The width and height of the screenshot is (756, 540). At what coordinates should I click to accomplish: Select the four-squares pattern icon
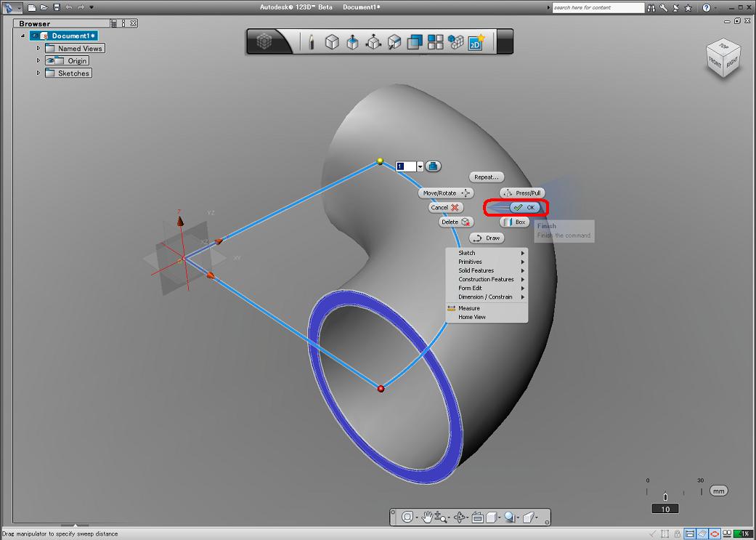tap(436, 42)
